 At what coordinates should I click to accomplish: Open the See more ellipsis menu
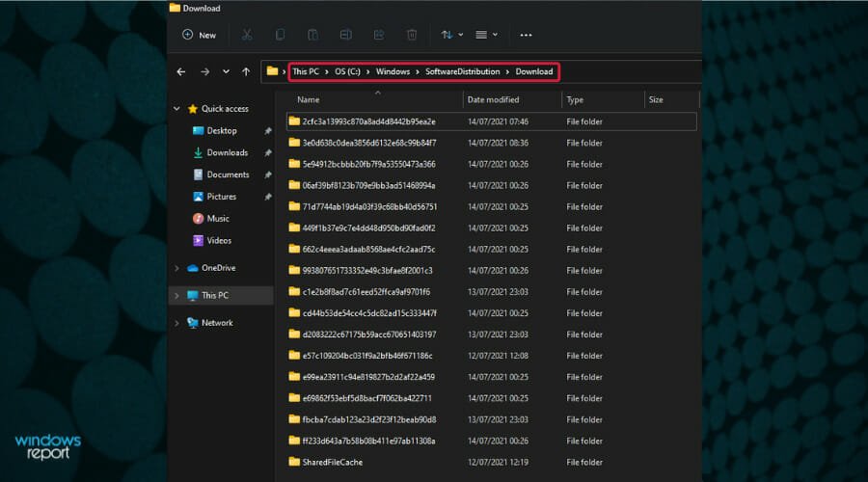(526, 35)
